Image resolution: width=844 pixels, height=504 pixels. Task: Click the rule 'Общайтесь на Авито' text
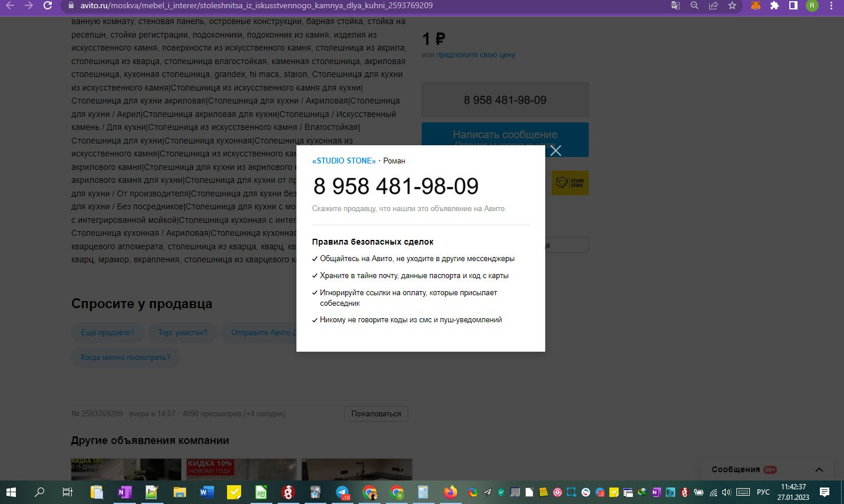click(417, 259)
